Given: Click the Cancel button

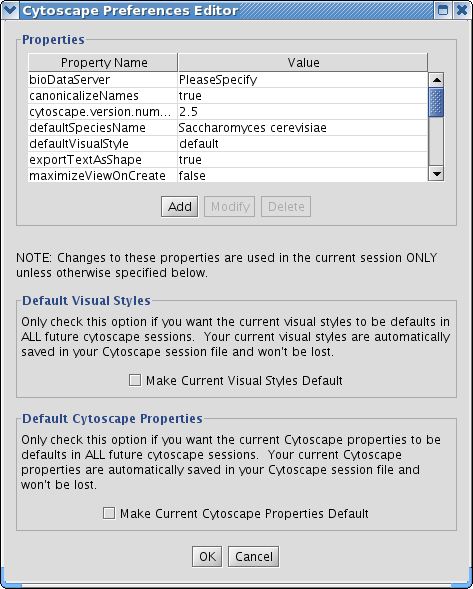Looking at the screenshot, I should 254,556.
